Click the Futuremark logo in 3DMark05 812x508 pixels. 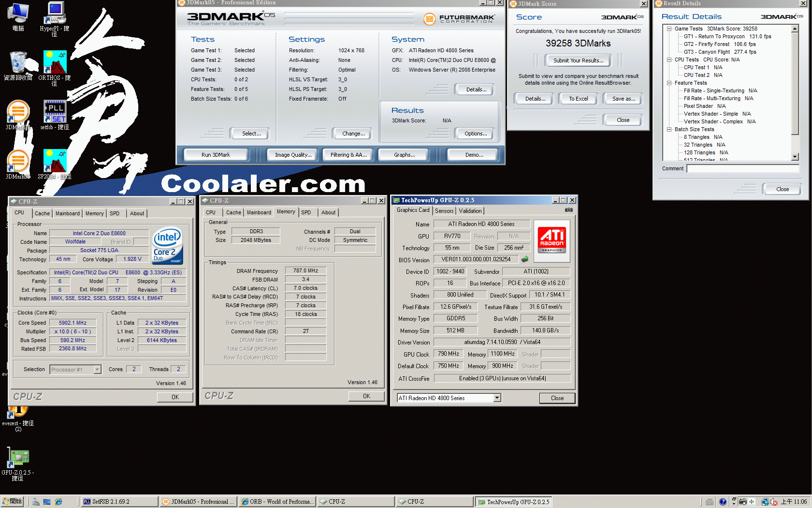459,19
